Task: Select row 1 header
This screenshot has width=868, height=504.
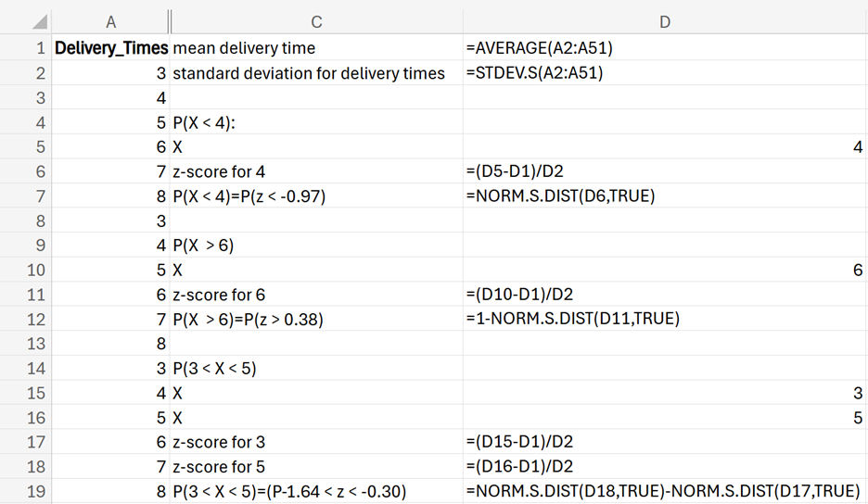Action: [x=26, y=48]
